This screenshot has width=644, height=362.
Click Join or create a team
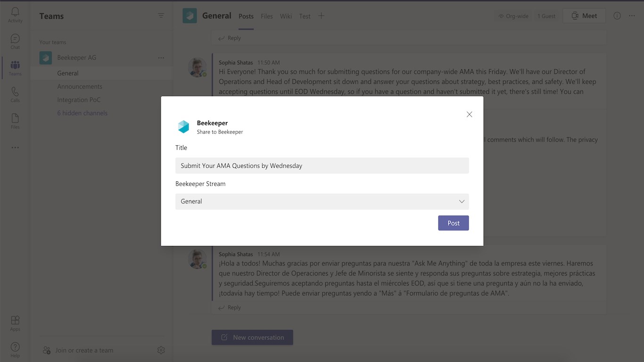78,350
